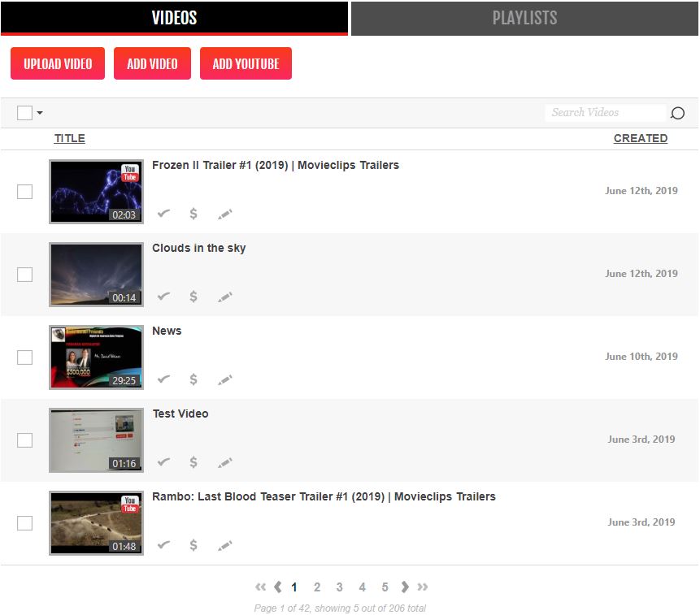Click the pencil edit icon for Frozen II Trailer
Image resolution: width=700 pixels, height=615 pixels.
coord(225,214)
